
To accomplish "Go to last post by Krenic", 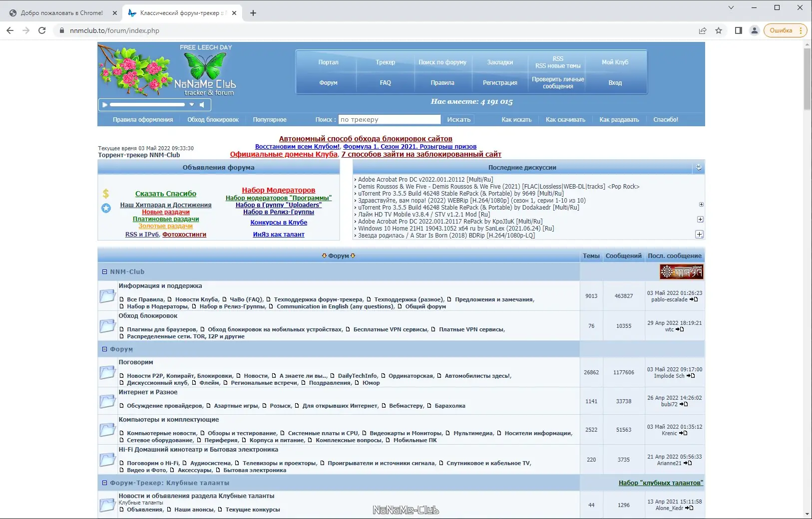I will click(683, 433).
